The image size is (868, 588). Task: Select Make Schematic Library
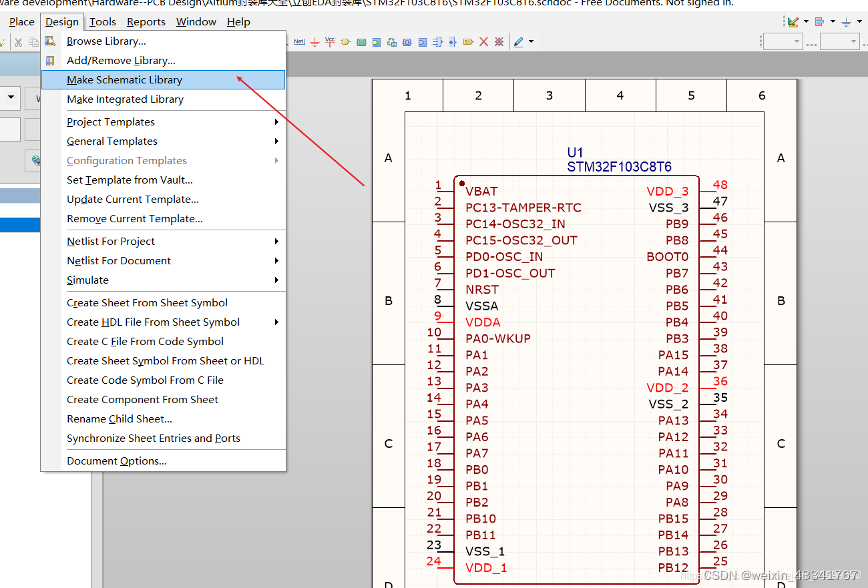point(164,80)
